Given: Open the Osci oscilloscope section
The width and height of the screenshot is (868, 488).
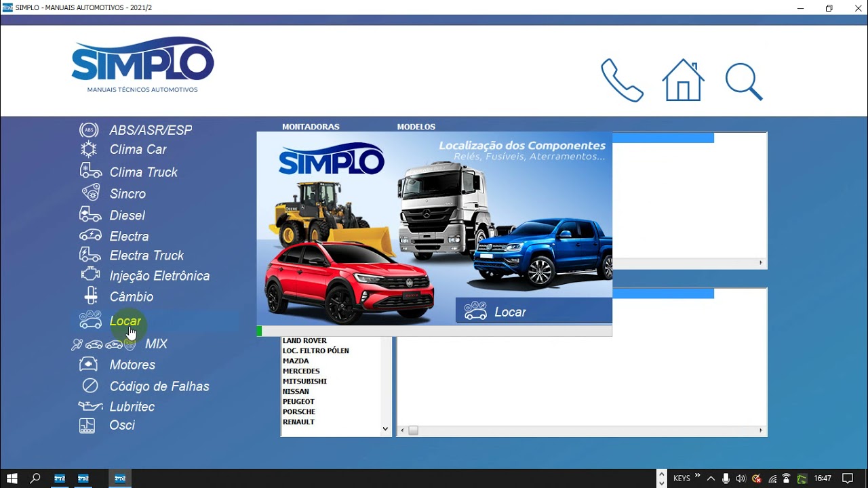Looking at the screenshot, I should [123, 425].
